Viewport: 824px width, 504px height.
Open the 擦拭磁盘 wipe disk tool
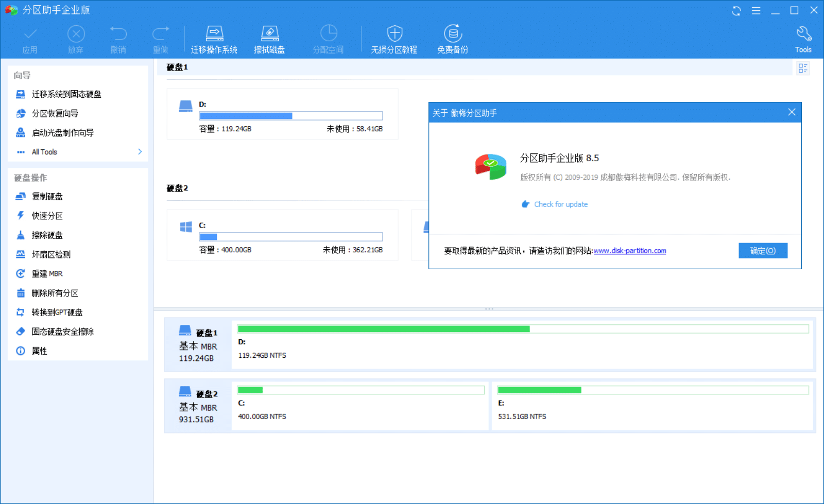269,40
